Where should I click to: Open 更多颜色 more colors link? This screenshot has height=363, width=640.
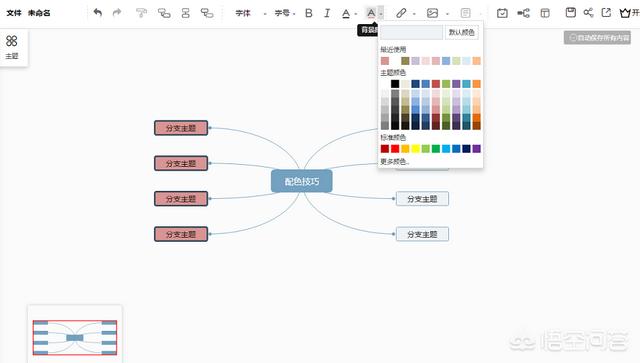pyautogui.click(x=395, y=162)
